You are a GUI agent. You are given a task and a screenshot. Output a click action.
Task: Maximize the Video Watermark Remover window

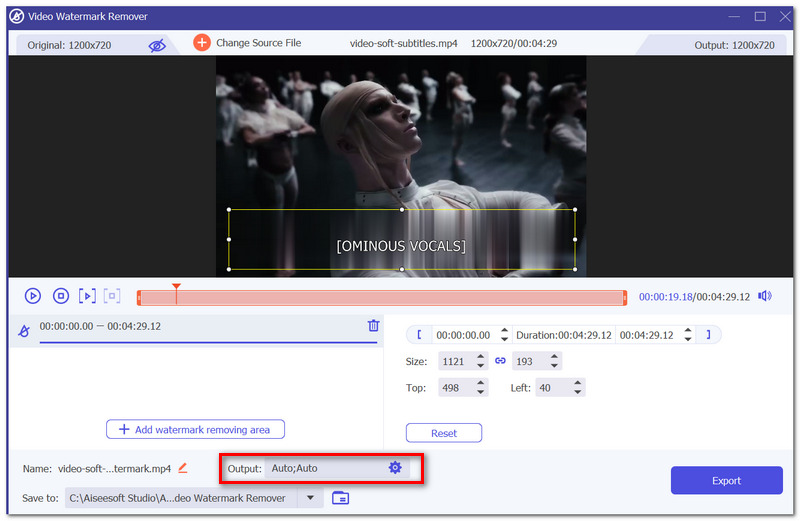click(760, 16)
